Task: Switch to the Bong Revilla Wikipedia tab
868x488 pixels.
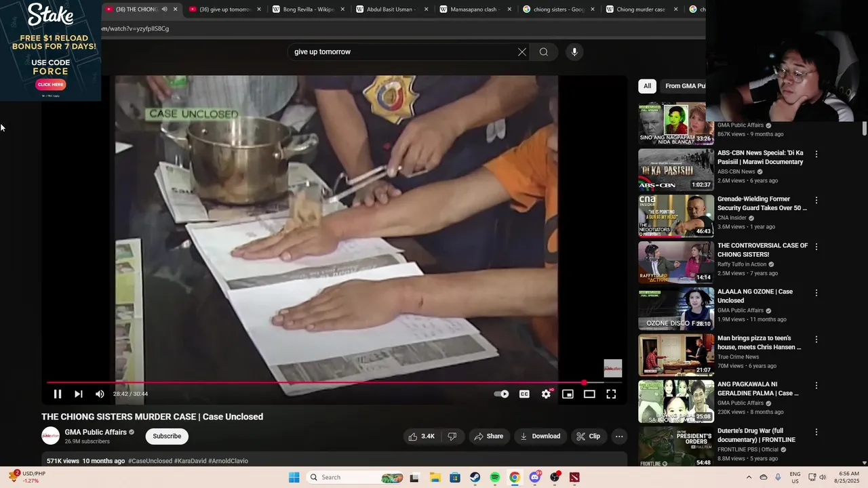Action: [309, 9]
